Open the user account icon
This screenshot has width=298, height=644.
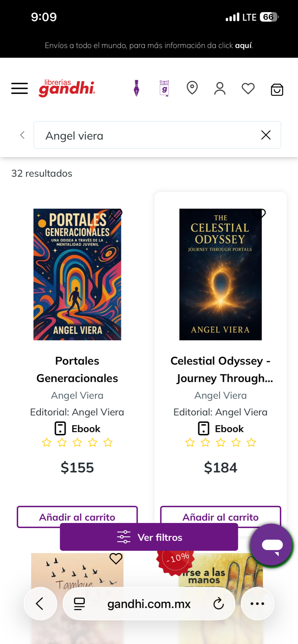coord(220,88)
